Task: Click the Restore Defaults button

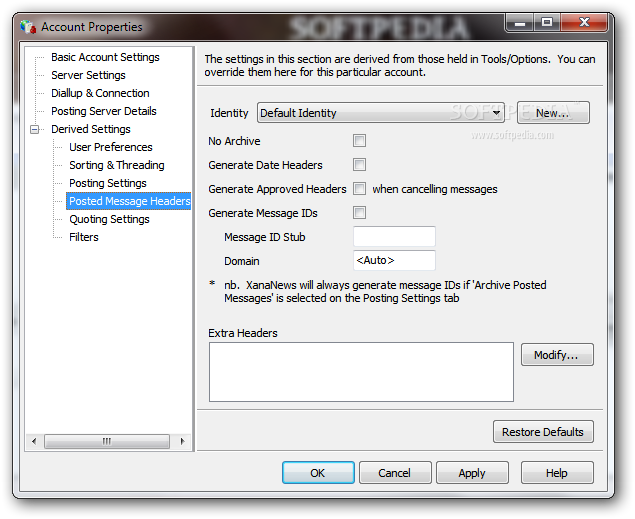Action: pyautogui.click(x=543, y=432)
